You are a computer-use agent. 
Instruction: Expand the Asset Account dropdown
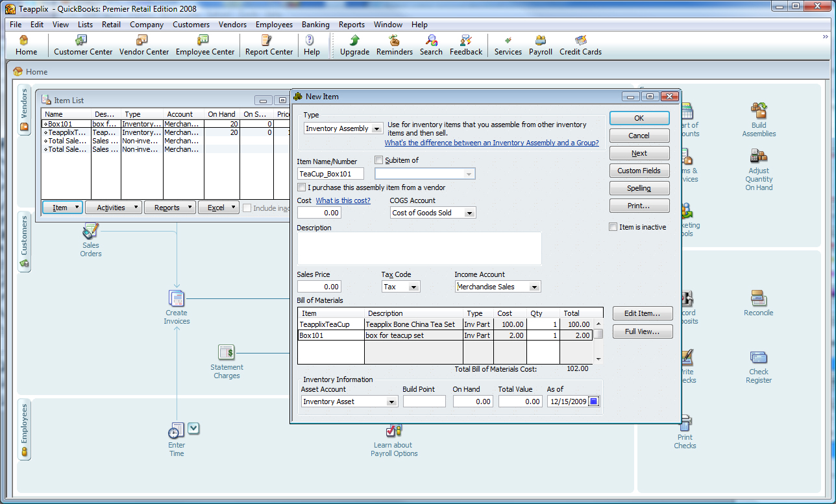(x=392, y=402)
